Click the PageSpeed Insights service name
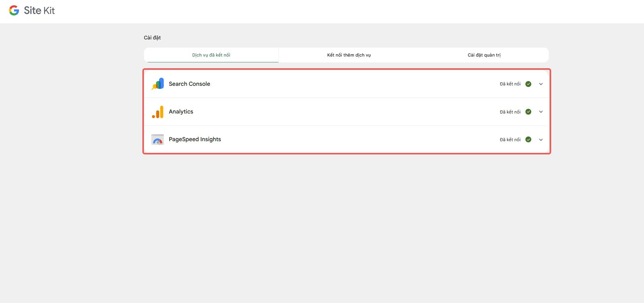 pyautogui.click(x=195, y=139)
